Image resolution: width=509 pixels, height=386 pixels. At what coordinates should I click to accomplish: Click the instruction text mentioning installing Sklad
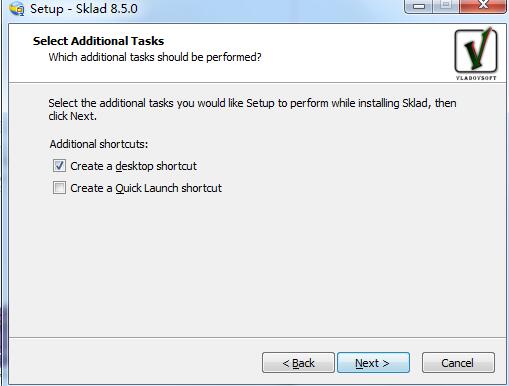(252, 109)
